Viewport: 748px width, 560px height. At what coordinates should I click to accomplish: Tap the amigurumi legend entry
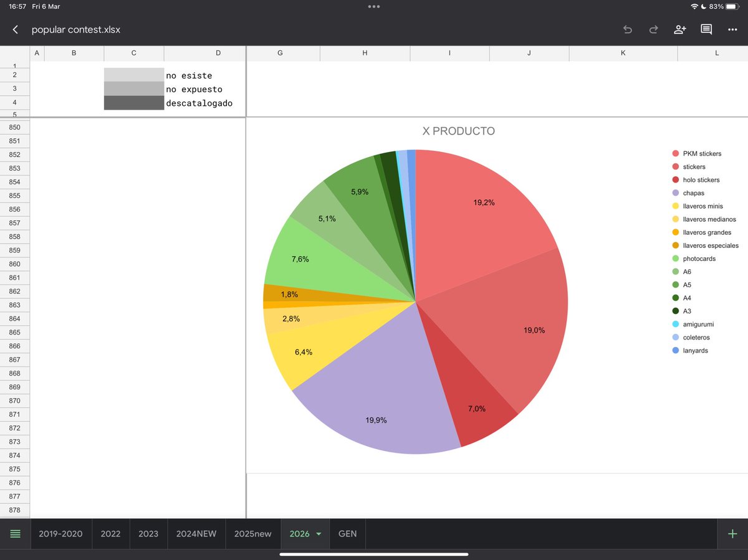[693, 324]
